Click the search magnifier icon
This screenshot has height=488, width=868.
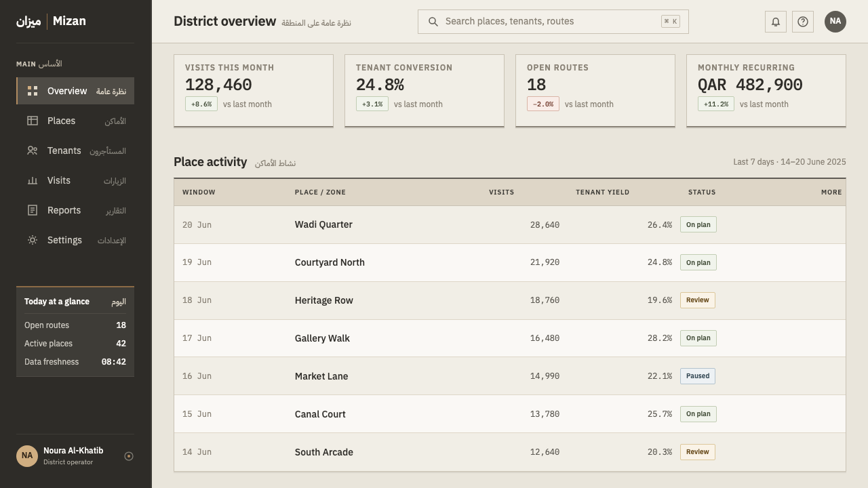[433, 22]
